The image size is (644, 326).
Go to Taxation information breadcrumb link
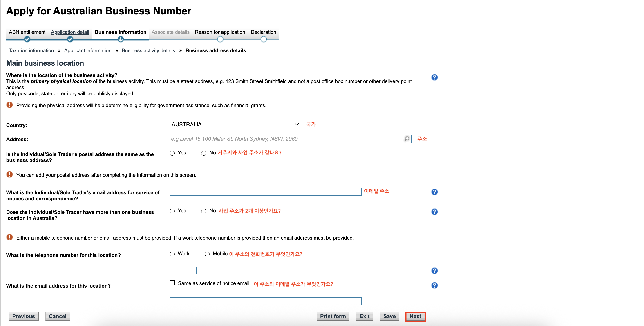click(x=31, y=51)
